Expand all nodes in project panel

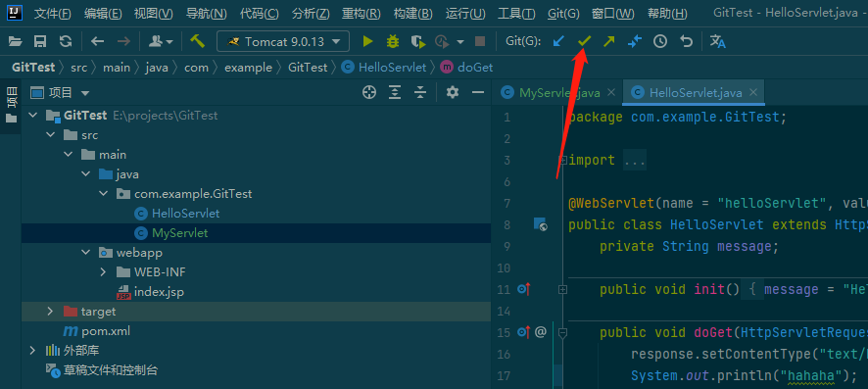[x=395, y=92]
